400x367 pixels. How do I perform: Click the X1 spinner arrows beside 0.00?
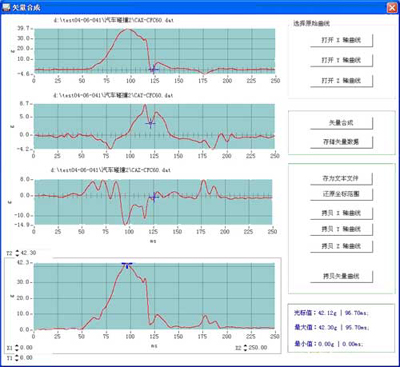pos(17,348)
